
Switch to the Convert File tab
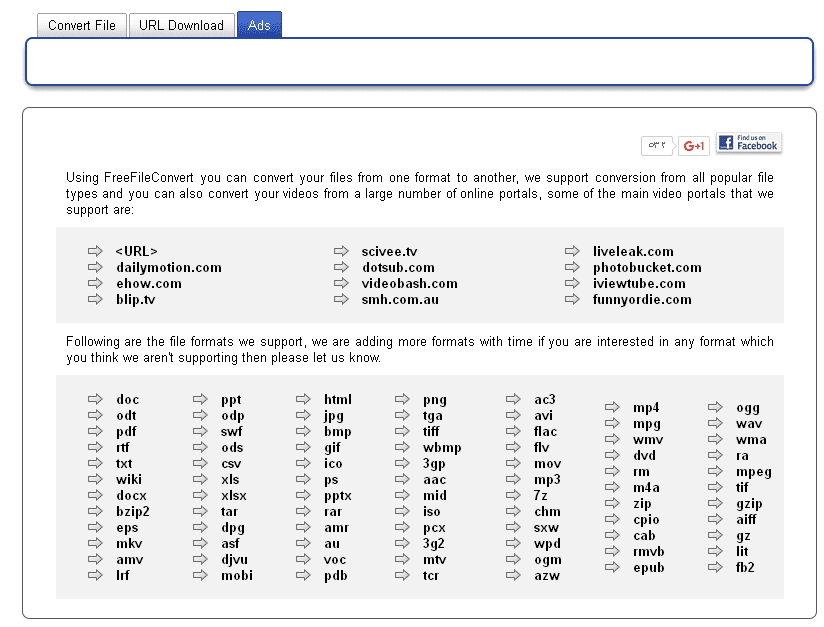pos(81,25)
